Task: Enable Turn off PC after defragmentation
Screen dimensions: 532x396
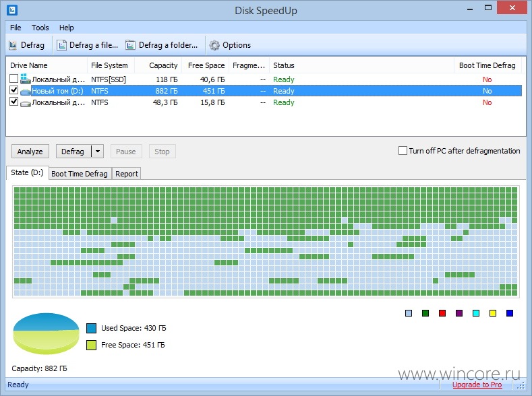Action: tap(403, 151)
